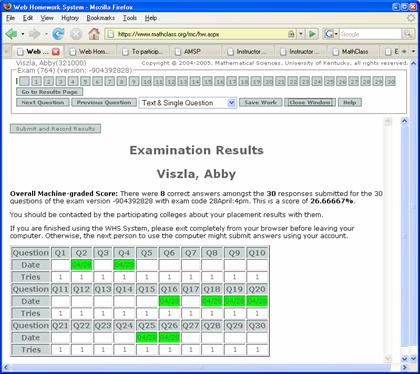Go to the Home page icon
This screenshot has width=420, height=374.
(94, 34)
